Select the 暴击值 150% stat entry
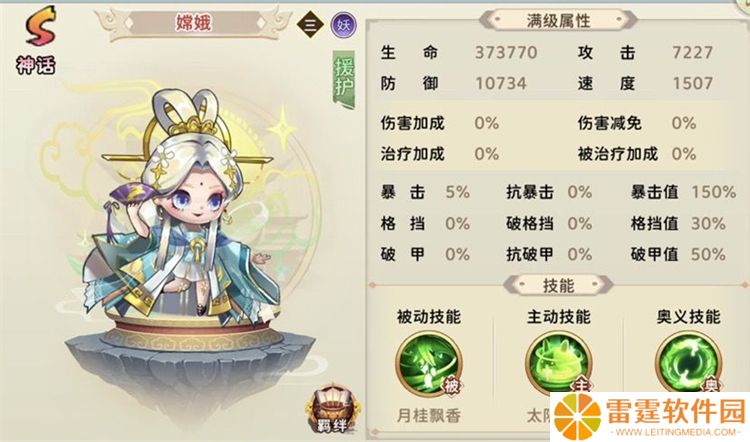Viewport: 750px width, 442px height. 683,192
